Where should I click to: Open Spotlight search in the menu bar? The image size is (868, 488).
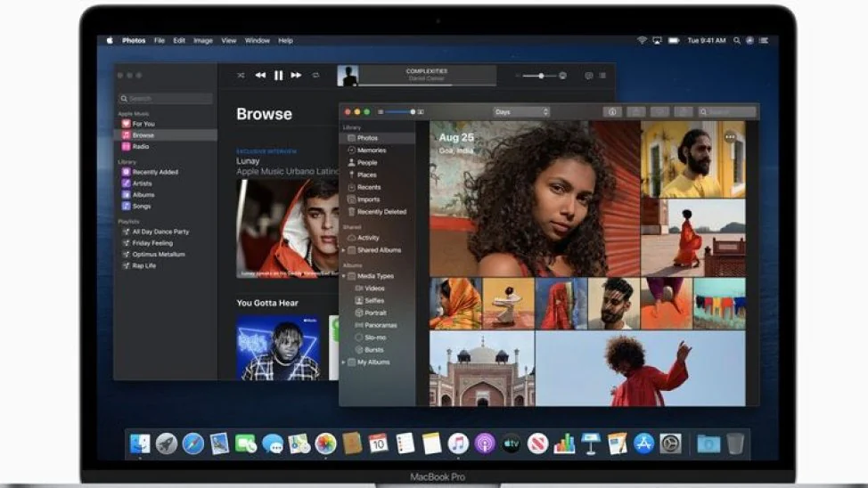click(x=737, y=40)
